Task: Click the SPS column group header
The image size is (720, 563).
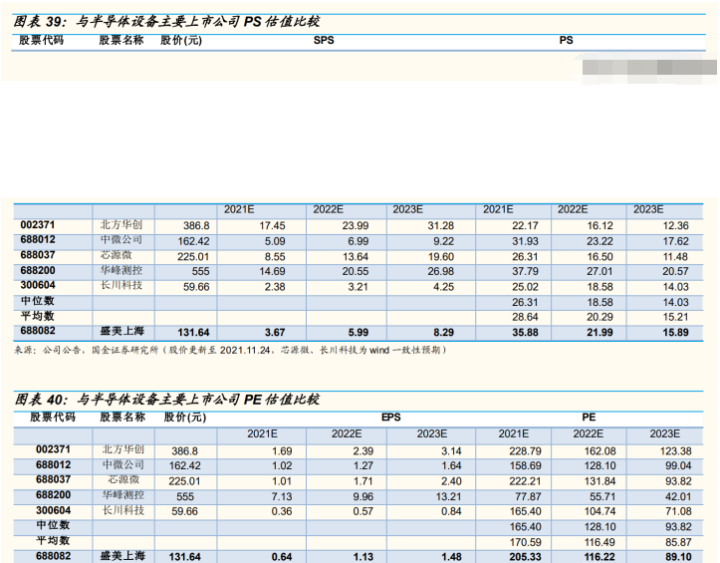Action: pos(324,40)
